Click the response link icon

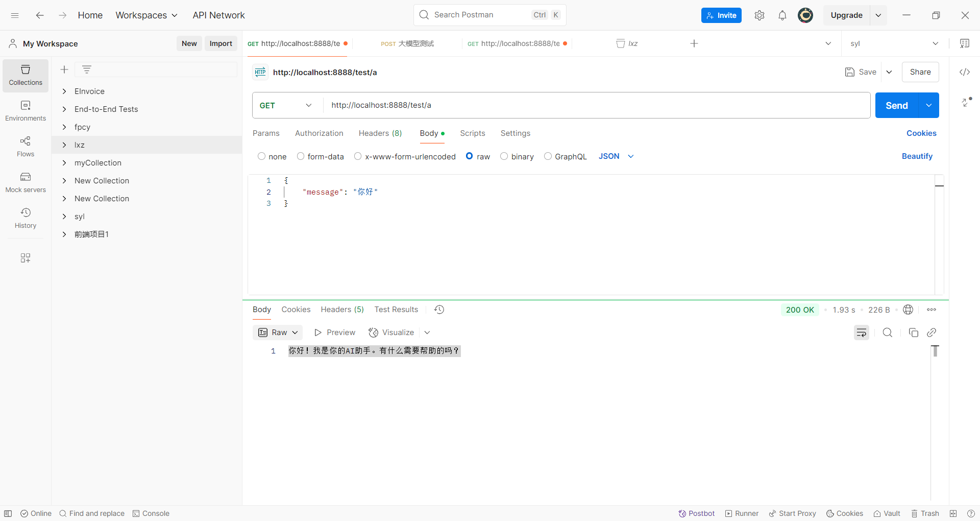(932, 333)
